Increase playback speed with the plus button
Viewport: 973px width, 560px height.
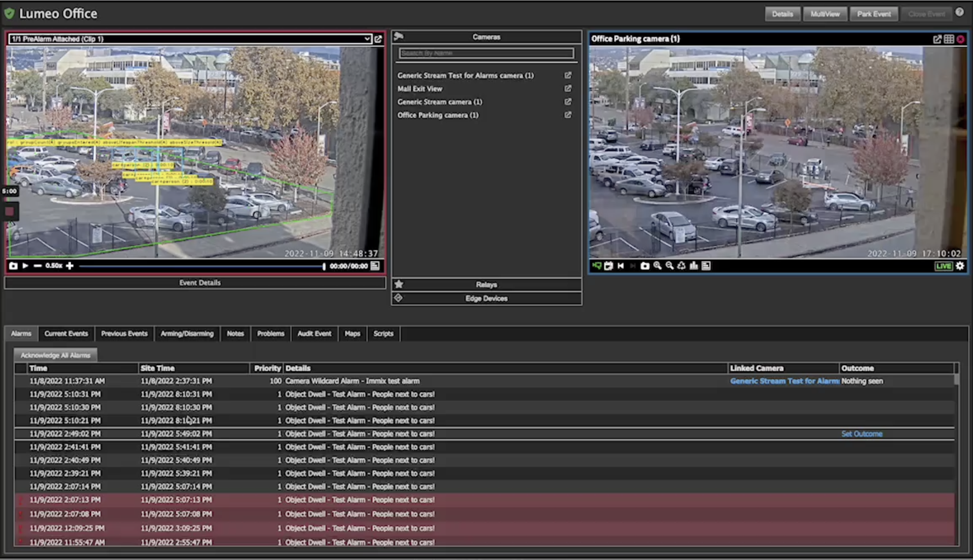(x=70, y=266)
